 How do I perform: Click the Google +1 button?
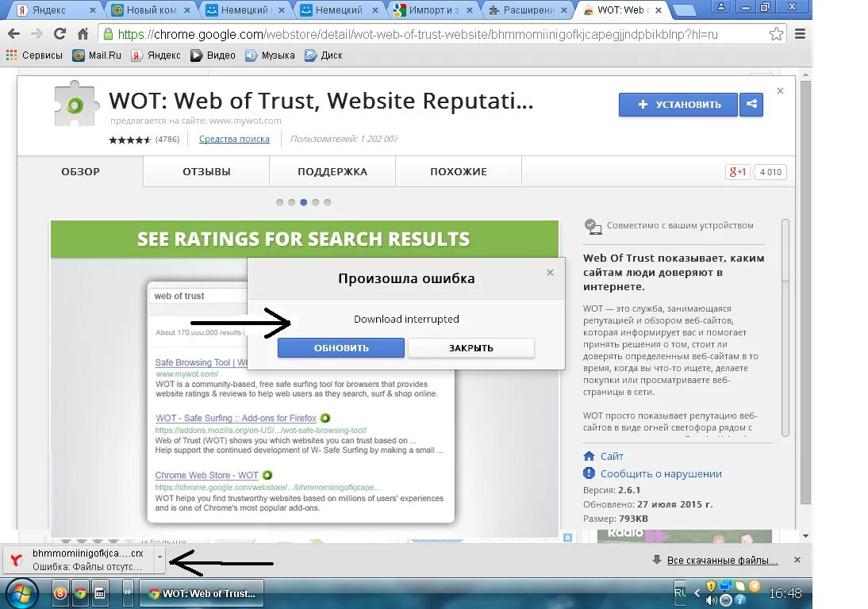[737, 172]
